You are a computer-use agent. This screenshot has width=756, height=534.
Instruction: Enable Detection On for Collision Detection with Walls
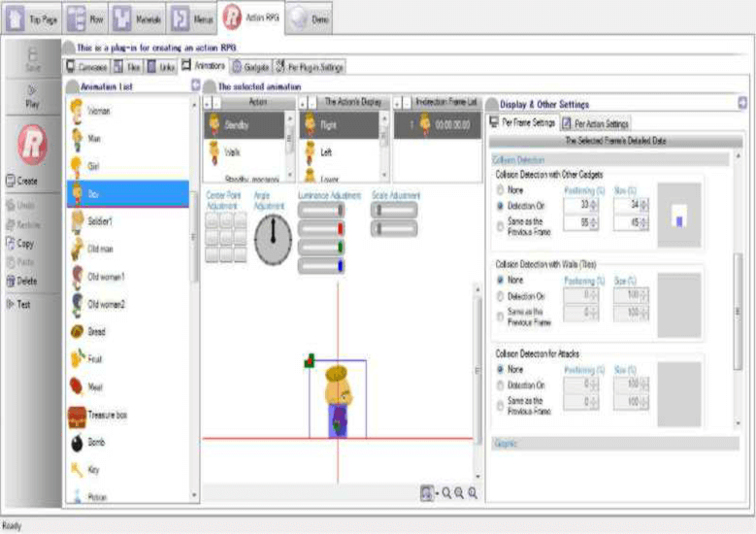[501, 296]
